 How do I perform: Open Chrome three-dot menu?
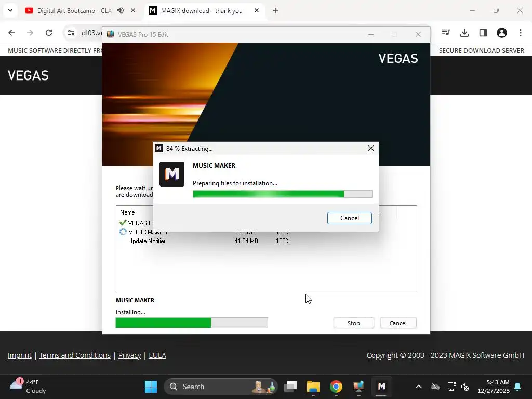tap(521, 33)
